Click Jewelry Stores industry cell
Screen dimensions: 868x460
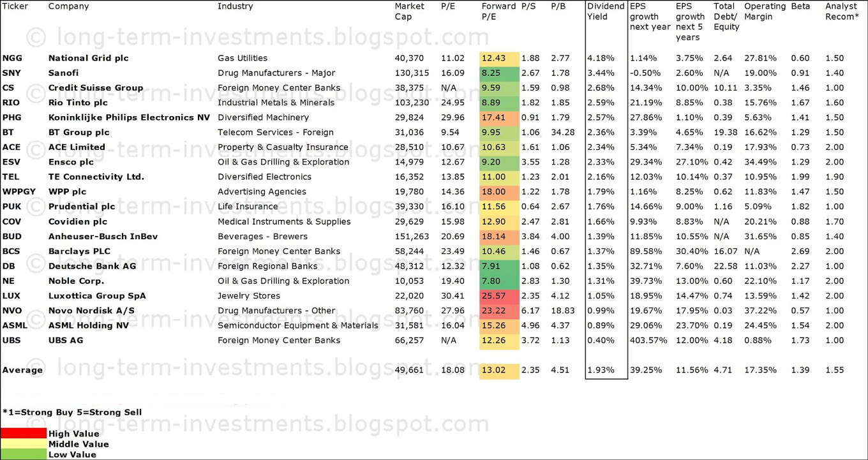pos(249,295)
